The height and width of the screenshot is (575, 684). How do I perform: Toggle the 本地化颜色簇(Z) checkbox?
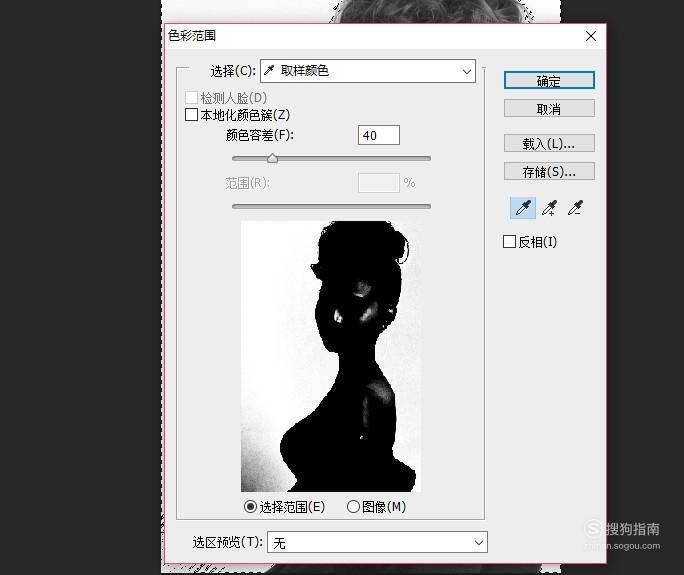(191, 115)
